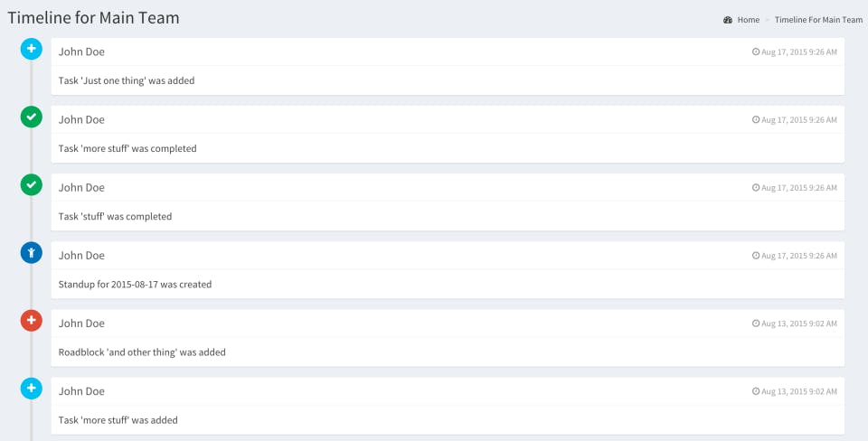
Task: Click the red plus Roadblock icon
Action: pos(32,321)
